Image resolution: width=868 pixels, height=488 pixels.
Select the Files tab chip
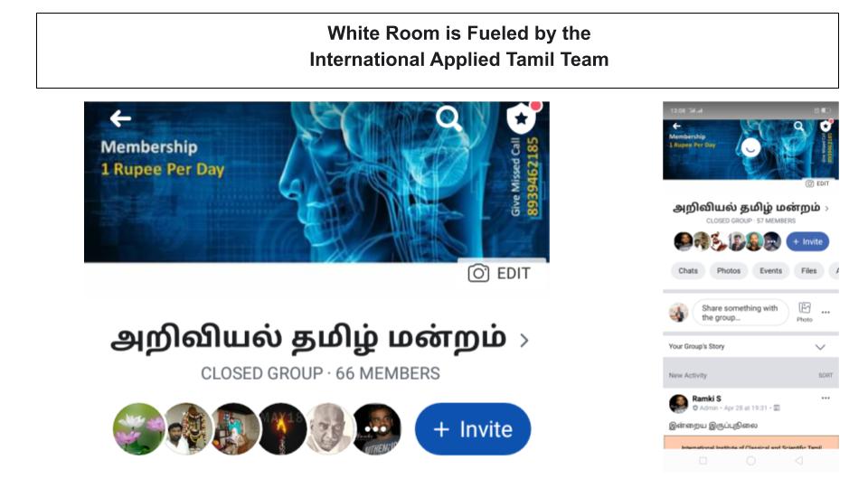[x=808, y=270]
